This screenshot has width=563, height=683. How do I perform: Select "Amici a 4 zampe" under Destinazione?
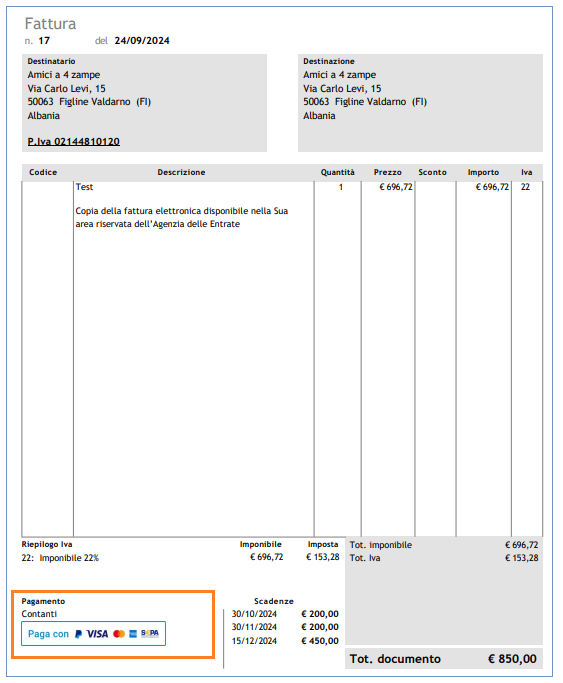point(340,75)
